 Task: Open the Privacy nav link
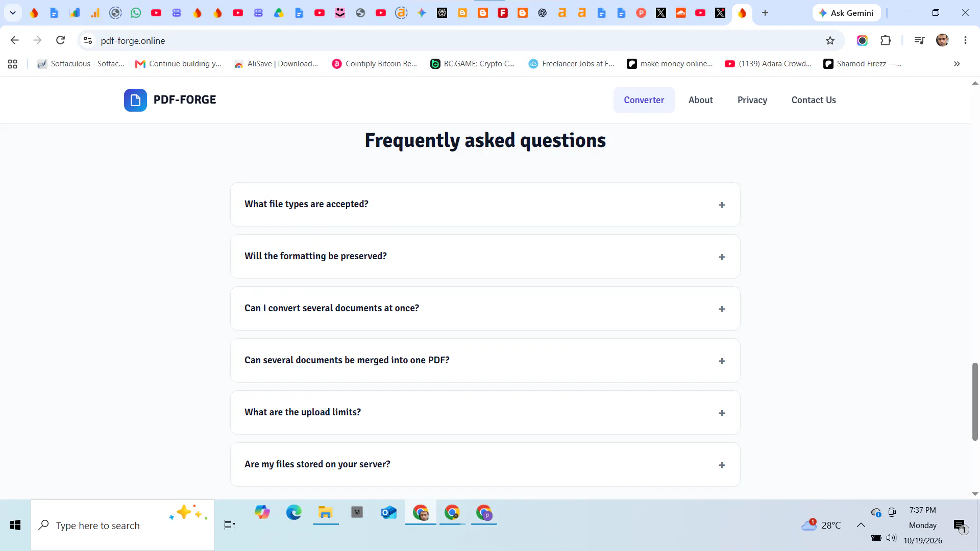[752, 100]
